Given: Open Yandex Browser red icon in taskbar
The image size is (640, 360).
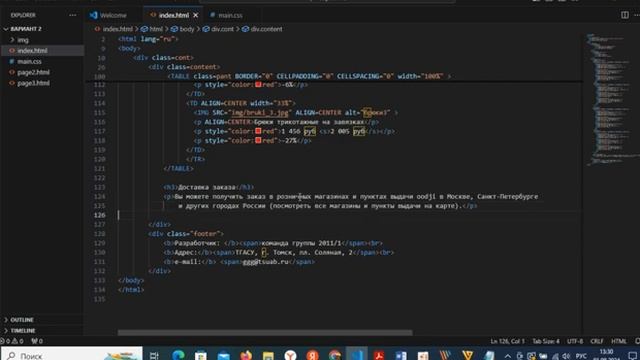Looking at the screenshot, I should click(312, 355).
